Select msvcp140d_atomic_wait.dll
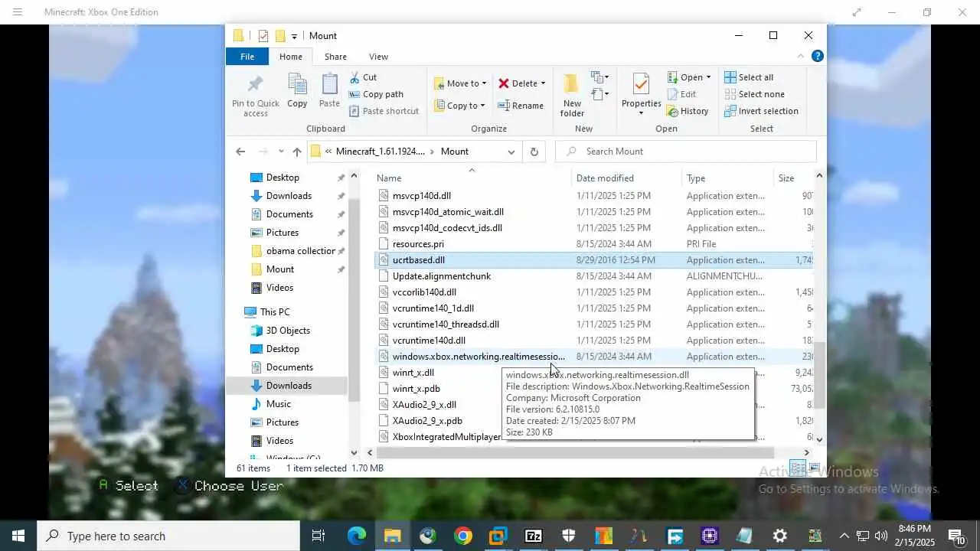The image size is (980, 551). point(448,212)
